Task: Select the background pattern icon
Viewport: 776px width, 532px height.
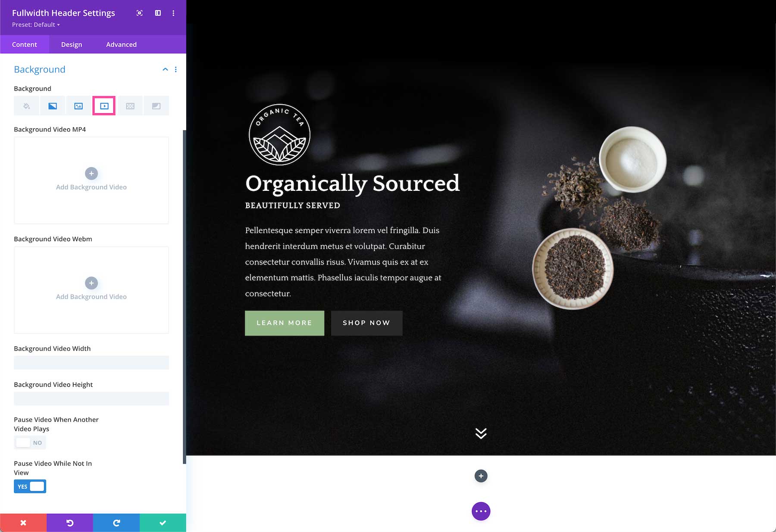Action: 130,106
